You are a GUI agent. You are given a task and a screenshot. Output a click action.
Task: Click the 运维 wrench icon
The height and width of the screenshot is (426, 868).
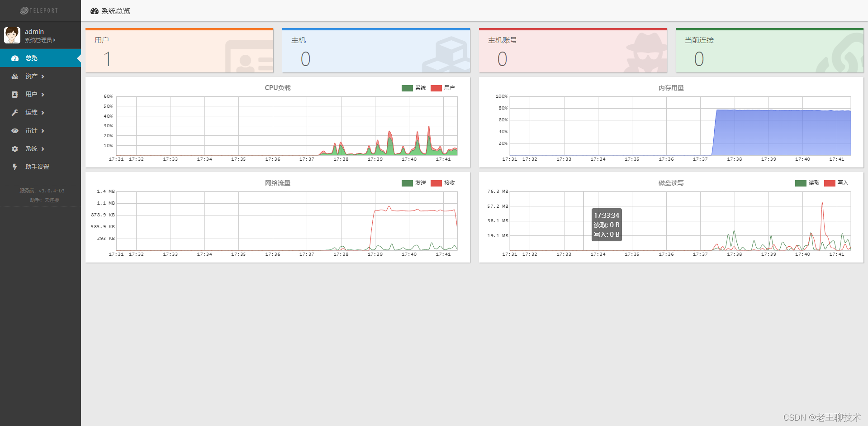click(x=15, y=113)
